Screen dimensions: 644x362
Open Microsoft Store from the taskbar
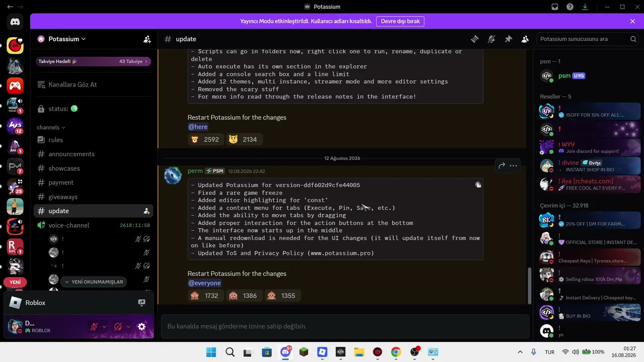point(267,352)
